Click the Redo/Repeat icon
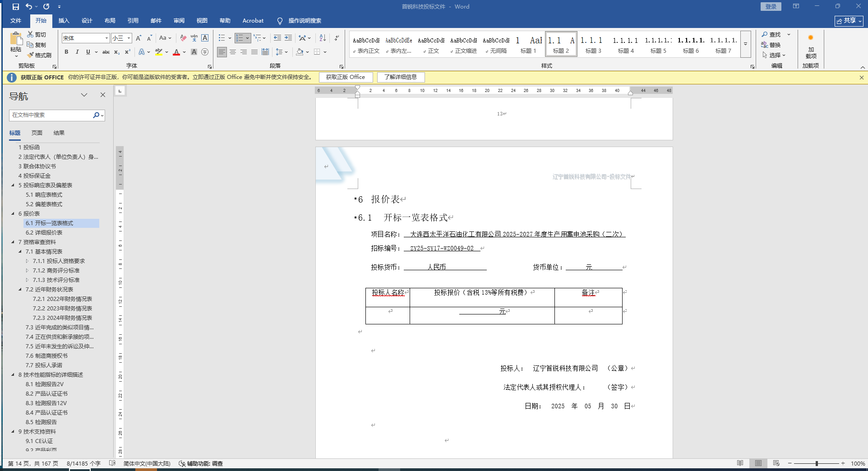The image size is (868, 471). (46, 7)
